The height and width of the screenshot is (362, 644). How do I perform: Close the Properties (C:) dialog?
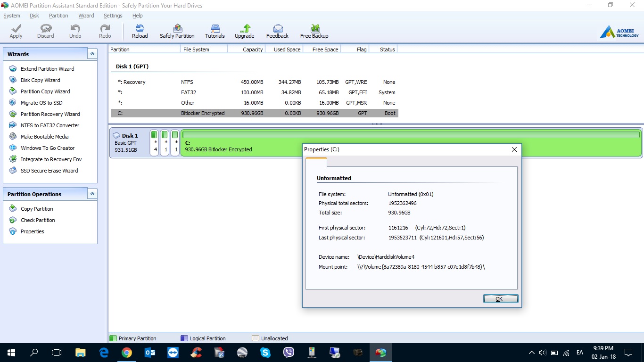pos(514,149)
